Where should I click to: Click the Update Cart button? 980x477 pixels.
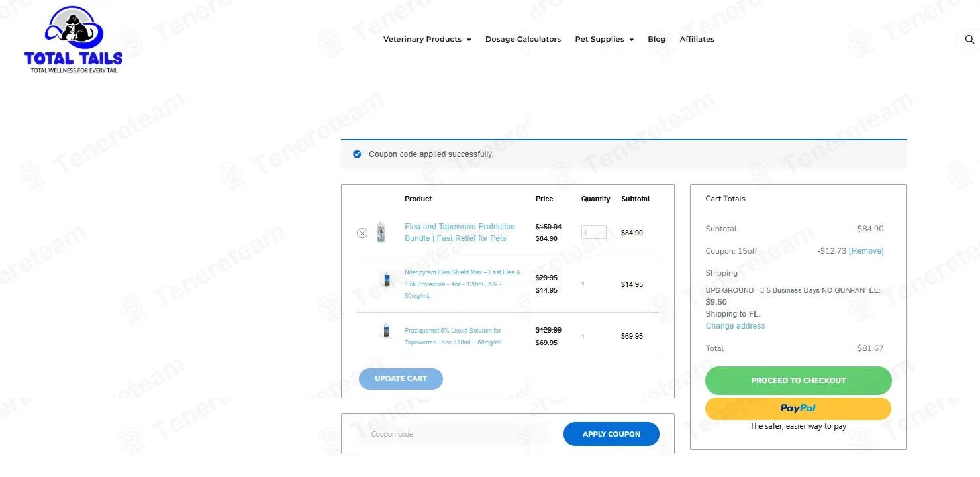(x=401, y=379)
